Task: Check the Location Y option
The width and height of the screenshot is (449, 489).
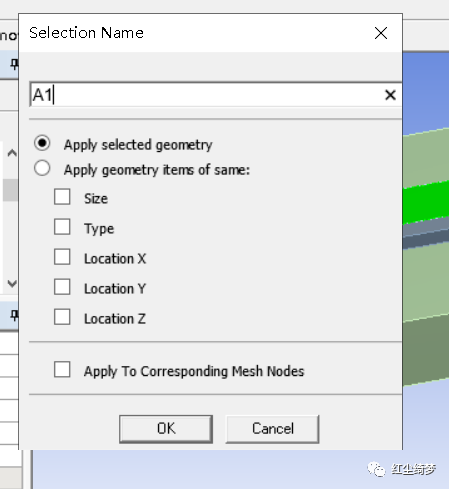Action: click(62, 287)
